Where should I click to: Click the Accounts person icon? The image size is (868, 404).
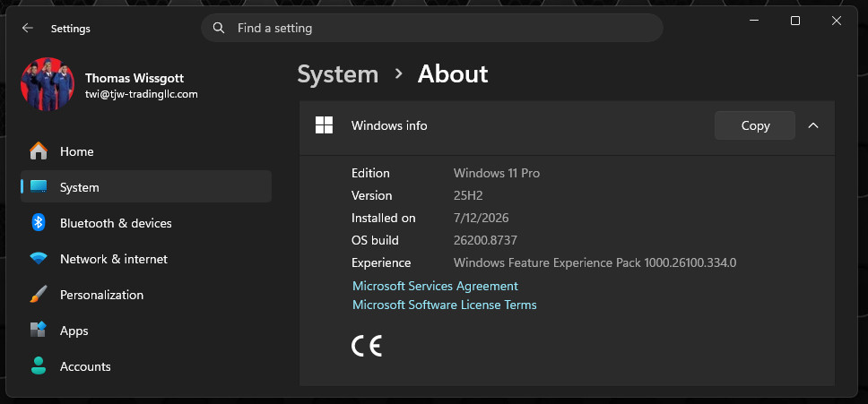pos(39,365)
